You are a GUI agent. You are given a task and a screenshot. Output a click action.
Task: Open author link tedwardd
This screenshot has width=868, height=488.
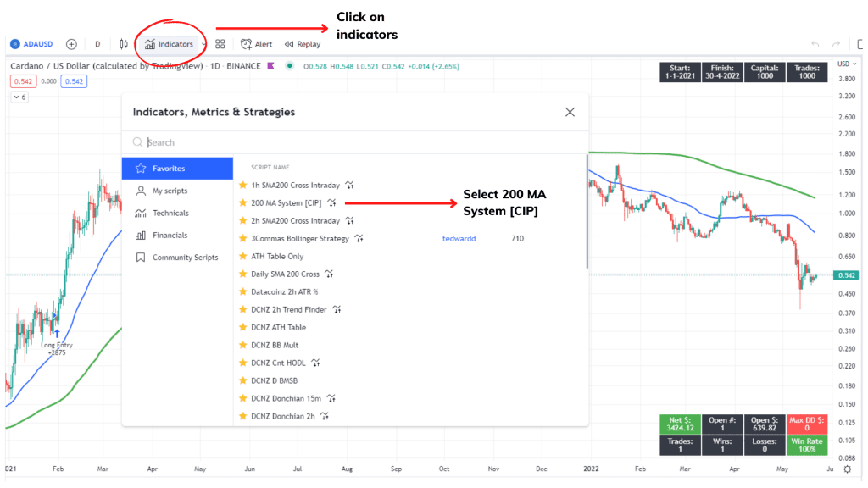459,238
